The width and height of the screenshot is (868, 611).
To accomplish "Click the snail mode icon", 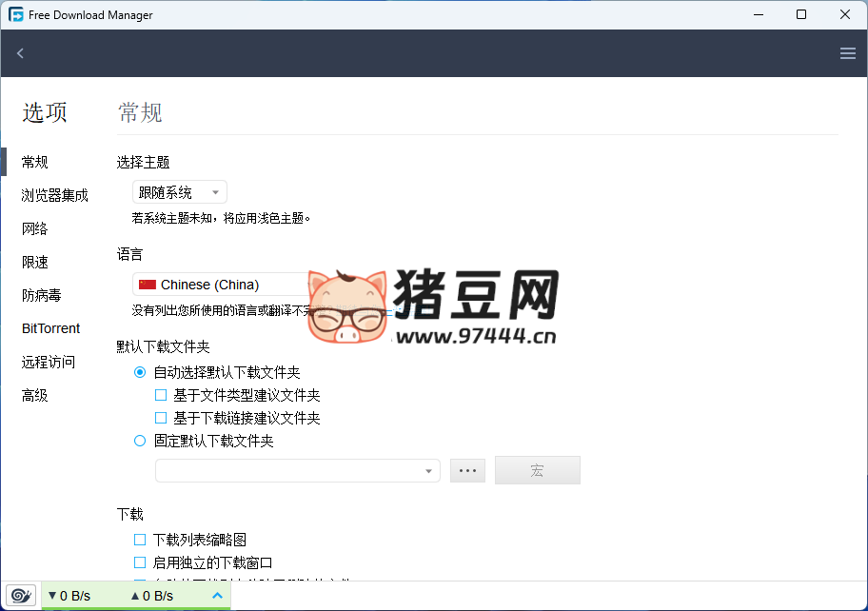I will [21, 596].
